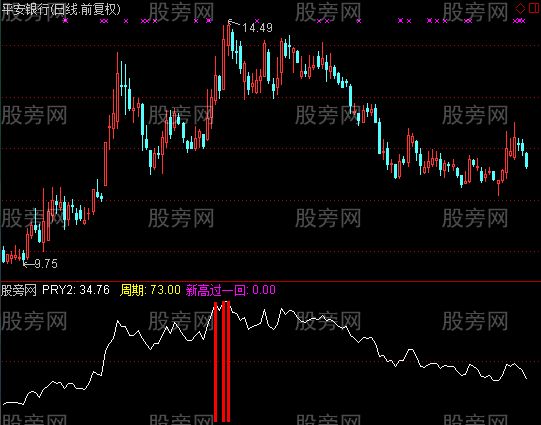Viewport: 541px width, 425px height.
Task: Click the 股旁网 indicator name label
Action: [19, 290]
